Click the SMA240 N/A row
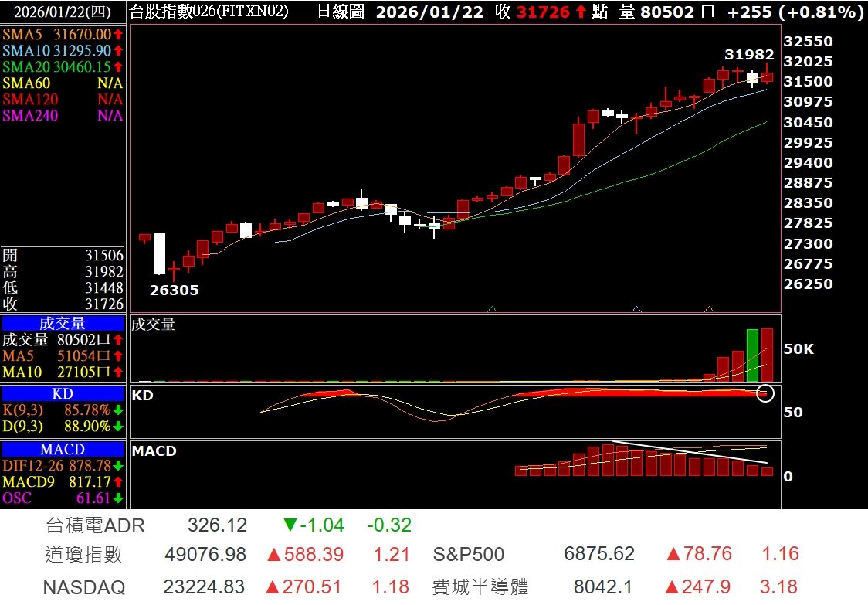Viewport: 868px width, 605px height. 63,115
